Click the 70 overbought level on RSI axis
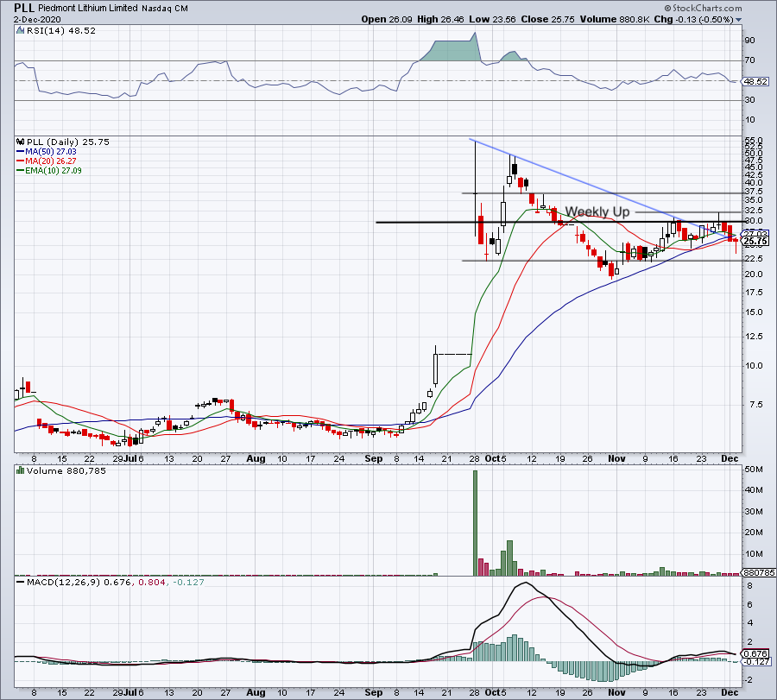The width and height of the screenshot is (777, 700). (x=749, y=60)
